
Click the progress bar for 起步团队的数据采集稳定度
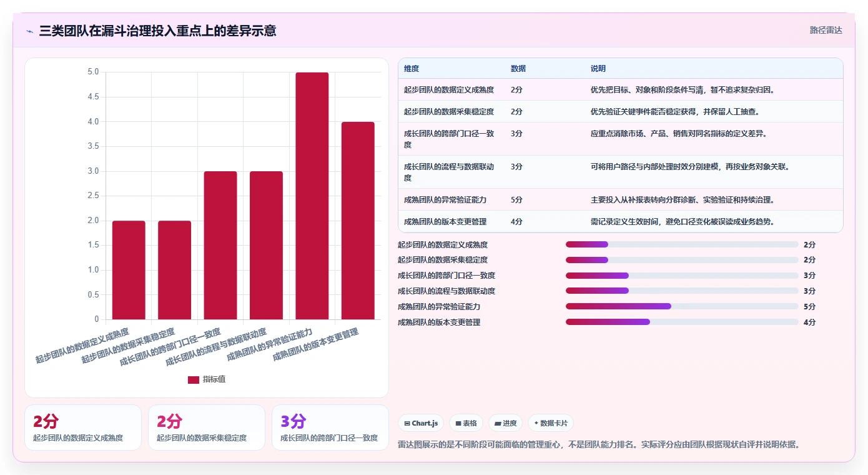click(682, 260)
